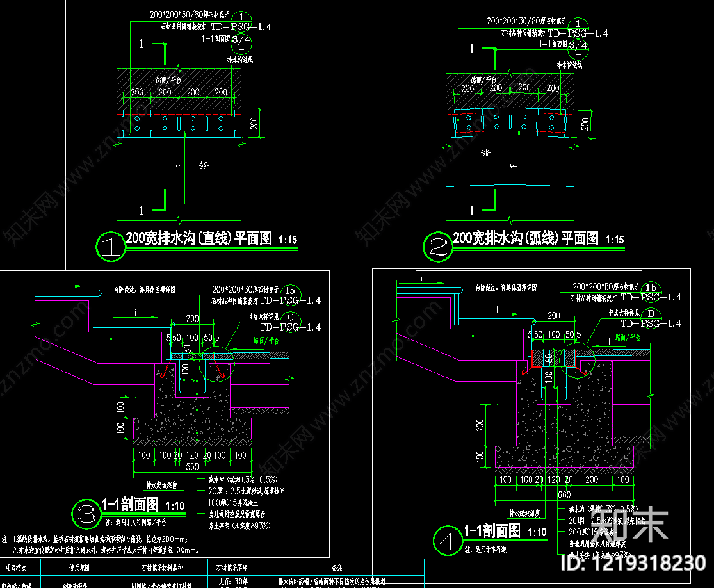714x588 pixels.
Task: Click the "素土夯实 (压实度≥93%)" note in section 3
Action: tap(239, 526)
